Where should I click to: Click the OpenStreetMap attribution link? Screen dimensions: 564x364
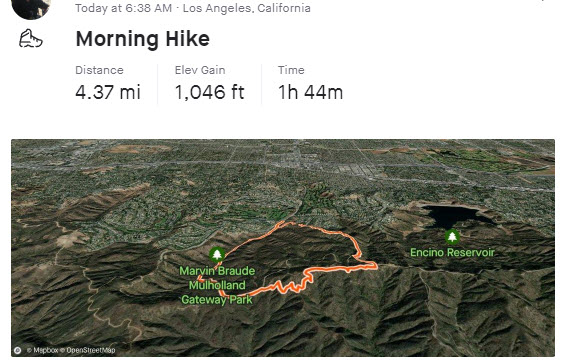(x=87, y=350)
